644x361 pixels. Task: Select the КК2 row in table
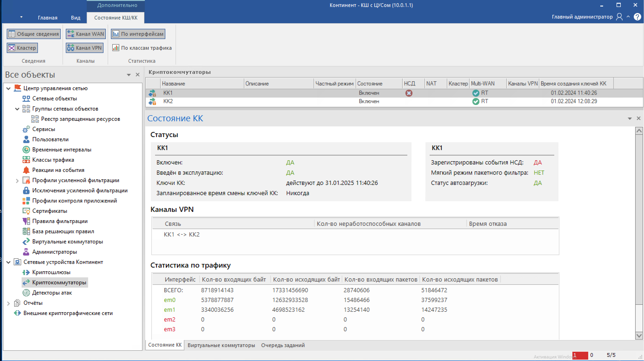tap(168, 102)
